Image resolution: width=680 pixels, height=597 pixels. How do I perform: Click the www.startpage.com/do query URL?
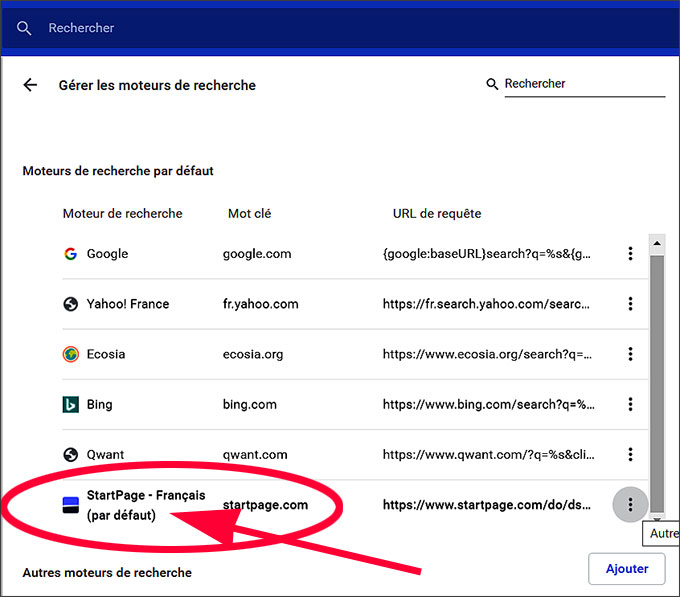tap(487, 505)
